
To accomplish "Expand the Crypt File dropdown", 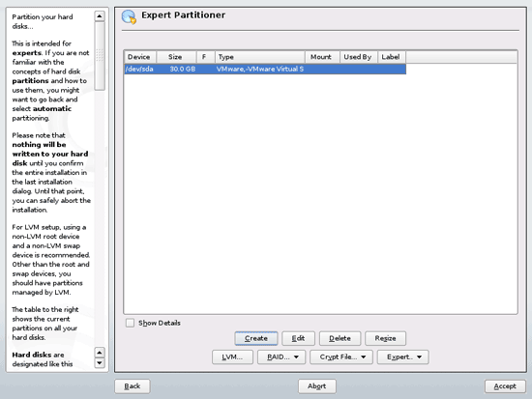I will pos(341,356).
